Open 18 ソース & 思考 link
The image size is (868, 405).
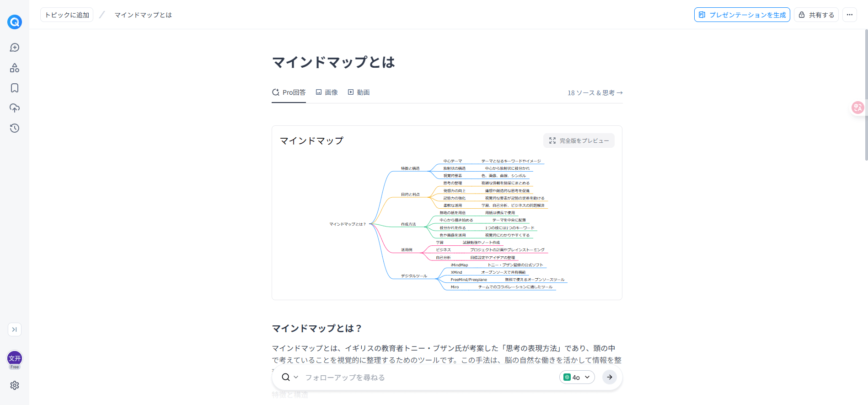[595, 93]
